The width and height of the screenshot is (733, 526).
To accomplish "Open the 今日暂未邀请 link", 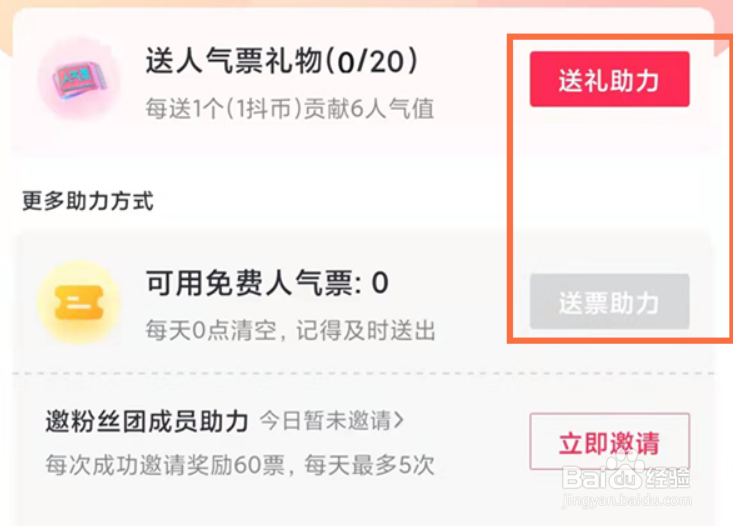I will [325, 421].
